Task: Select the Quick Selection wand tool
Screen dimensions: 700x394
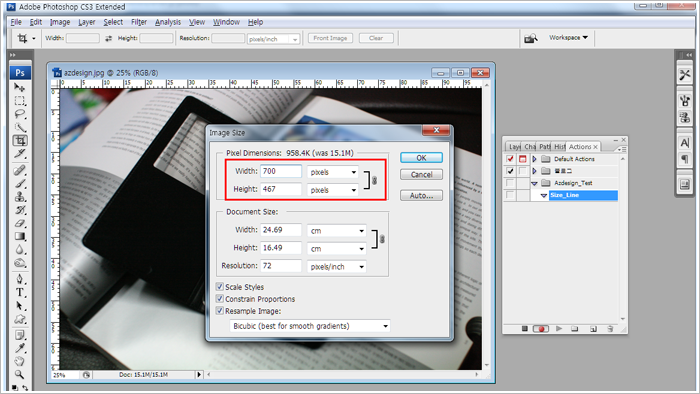Action: pos(20,127)
